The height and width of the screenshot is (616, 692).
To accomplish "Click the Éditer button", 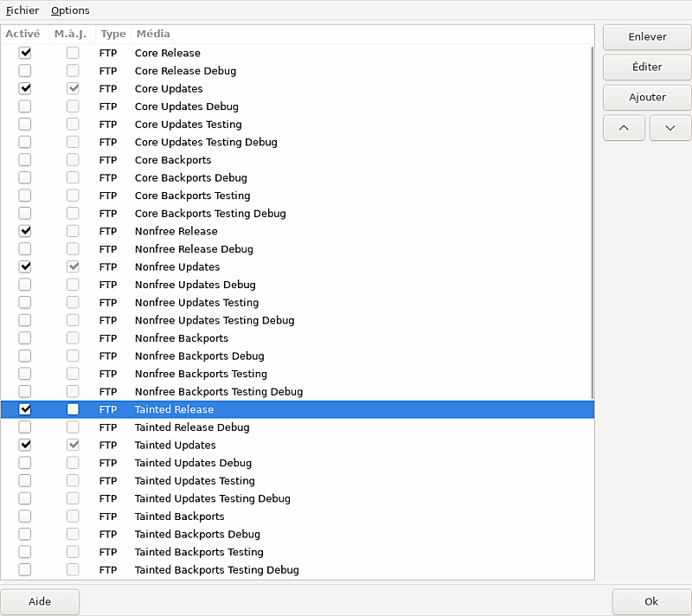I will 646,67.
